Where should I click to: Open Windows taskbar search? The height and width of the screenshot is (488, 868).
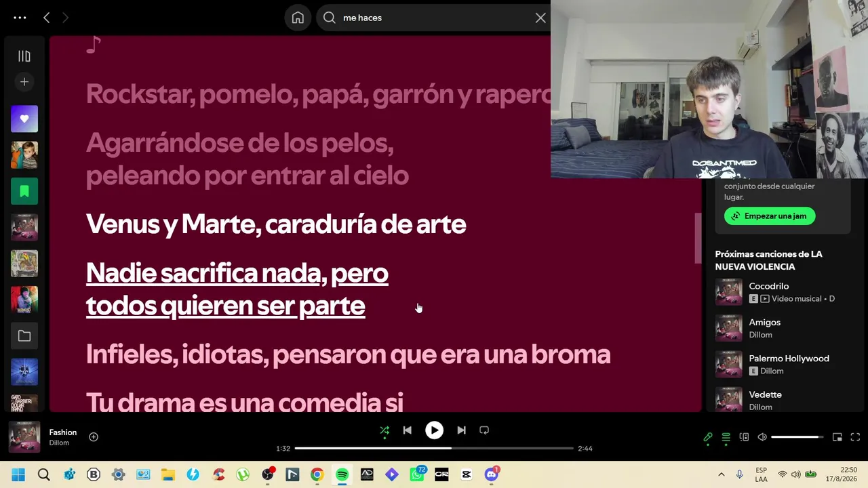tap(44, 475)
